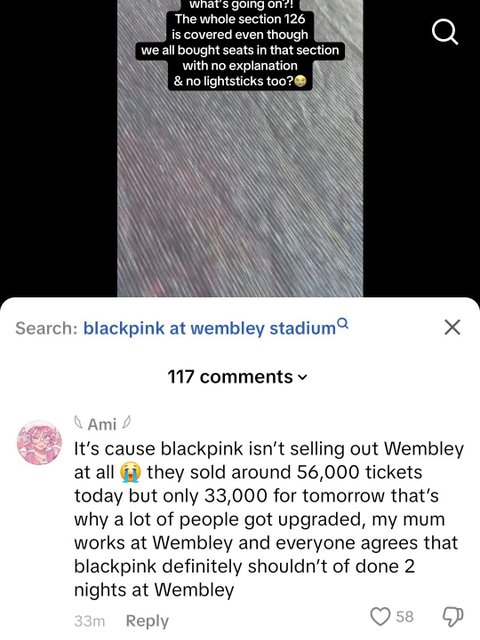Open Ami's username profile
Image resolution: width=480 pixels, height=640 pixels.
102,424
